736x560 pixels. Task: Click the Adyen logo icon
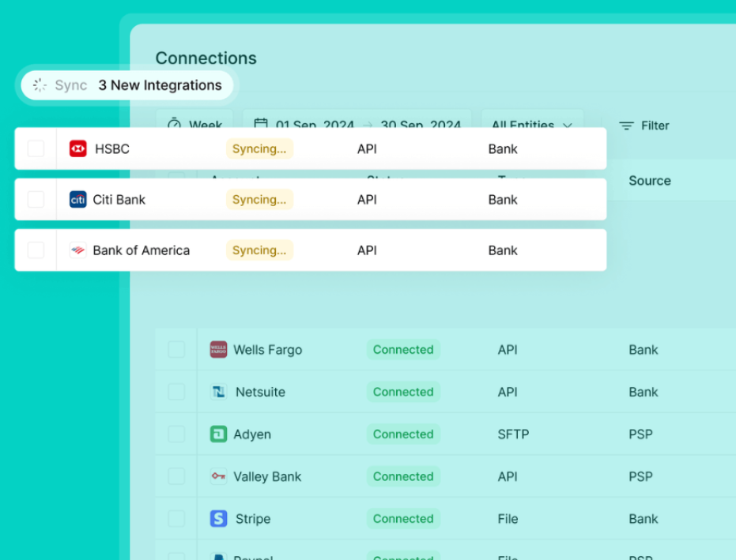[218, 434]
